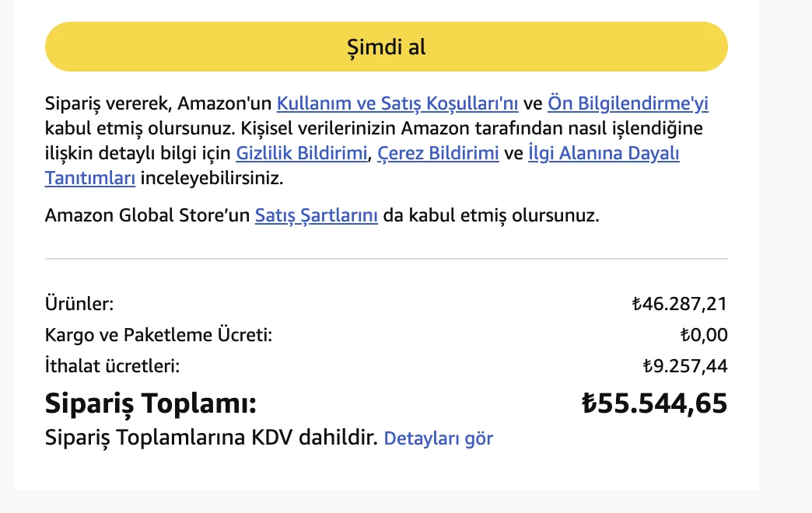This screenshot has height=513, width=812.
Task: Click the products total ₺46.287,21
Action: 680,303
